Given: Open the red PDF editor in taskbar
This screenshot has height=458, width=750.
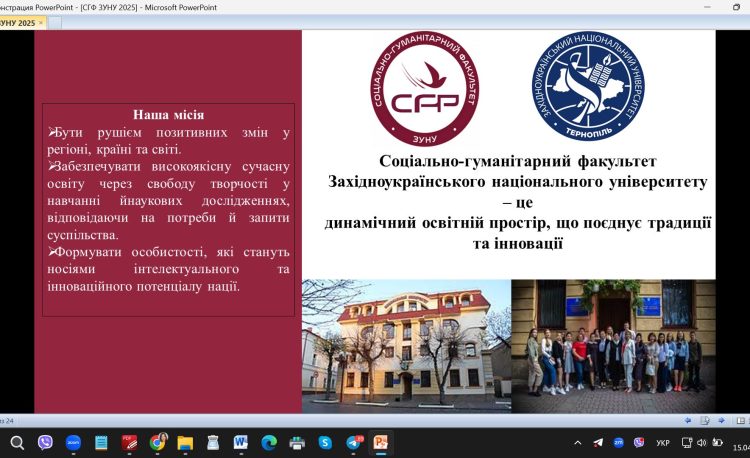Looking at the screenshot, I should [129, 443].
